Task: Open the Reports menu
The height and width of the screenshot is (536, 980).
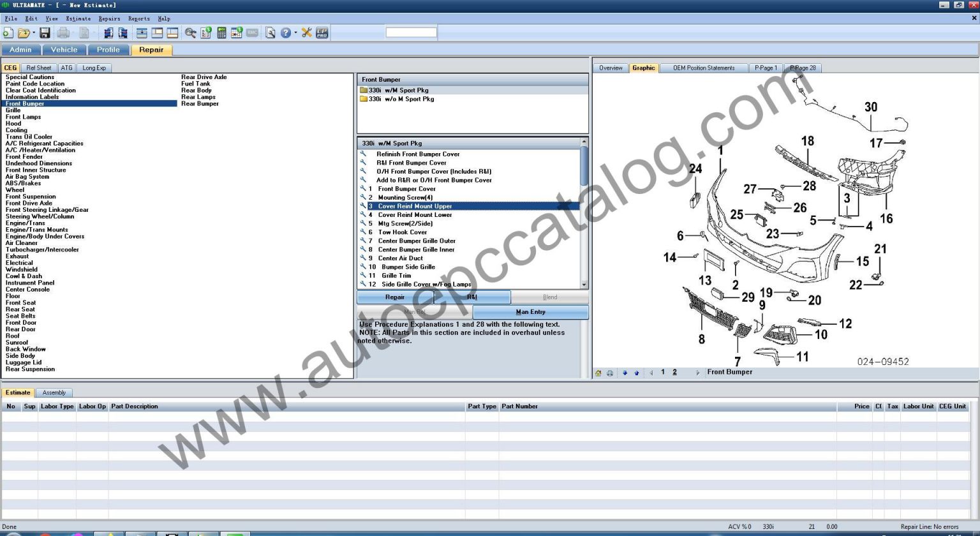Action: click(139, 19)
